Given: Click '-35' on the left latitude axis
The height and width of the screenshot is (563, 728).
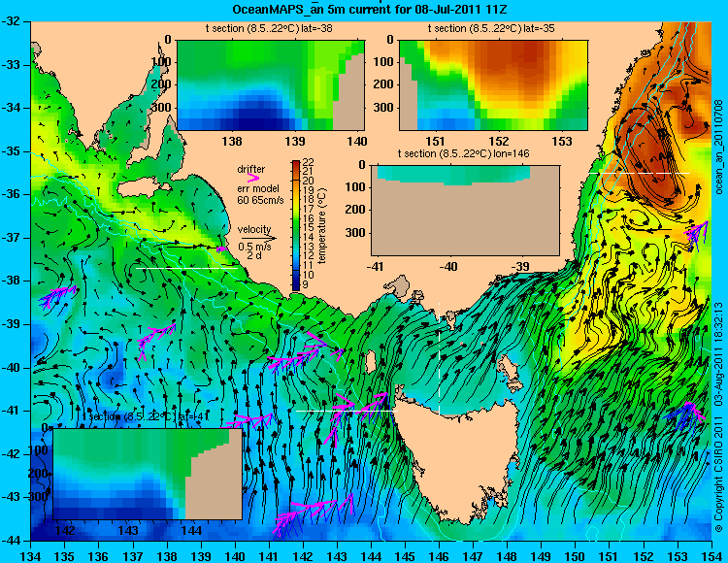Looking at the screenshot, I should 10,151.
